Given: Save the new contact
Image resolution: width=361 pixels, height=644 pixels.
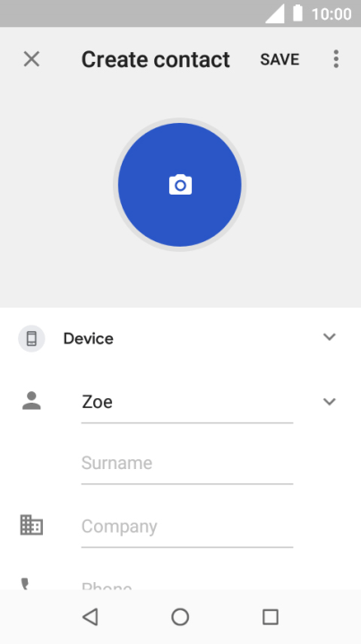Looking at the screenshot, I should [x=279, y=59].
